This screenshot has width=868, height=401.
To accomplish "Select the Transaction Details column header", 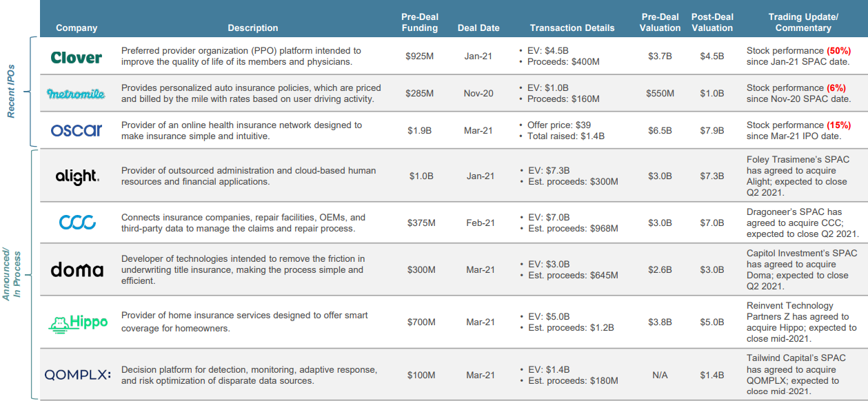I will coord(572,28).
